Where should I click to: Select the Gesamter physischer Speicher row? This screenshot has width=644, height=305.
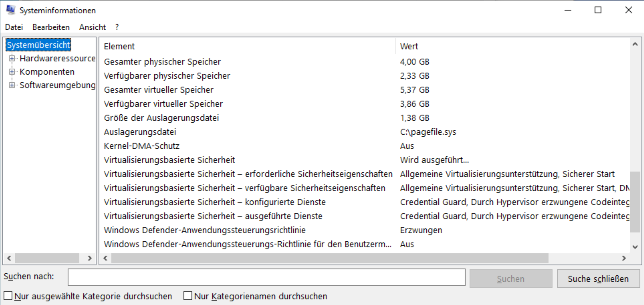[365, 62]
